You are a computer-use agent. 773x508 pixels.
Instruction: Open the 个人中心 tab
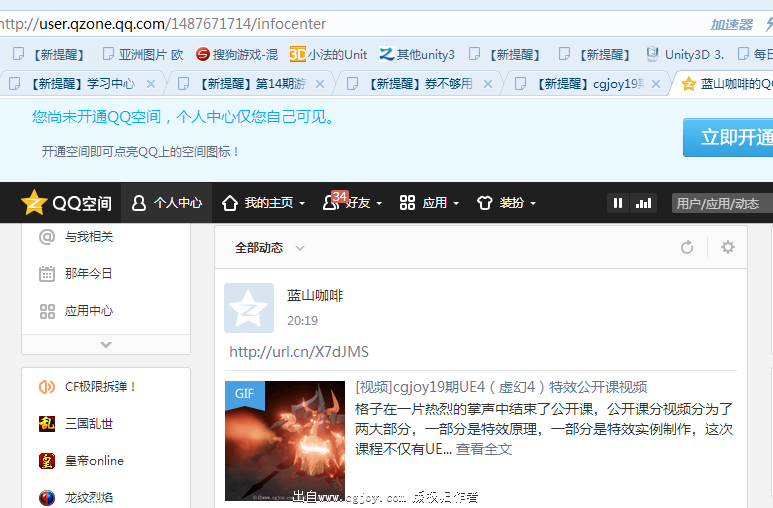[167, 203]
